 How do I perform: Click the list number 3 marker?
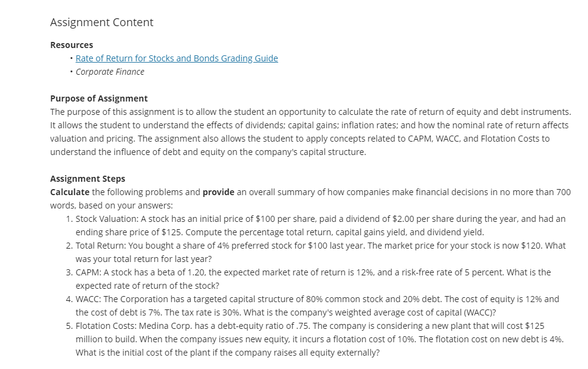tap(69, 272)
